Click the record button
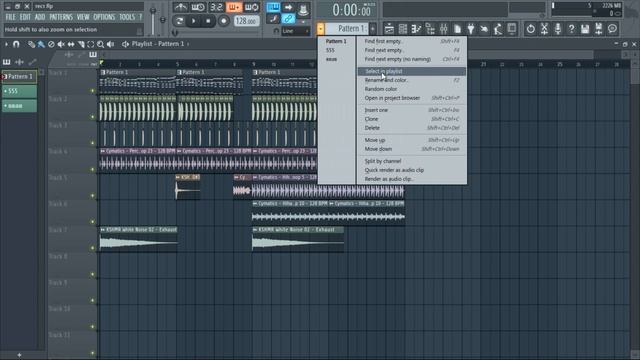Viewport: 640px width, 360px height. pyautogui.click(x=224, y=21)
